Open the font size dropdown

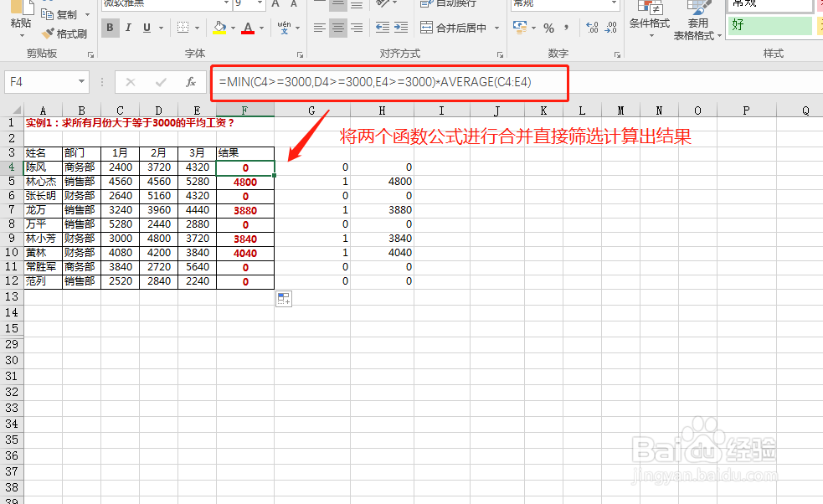[x=260, y=3]
